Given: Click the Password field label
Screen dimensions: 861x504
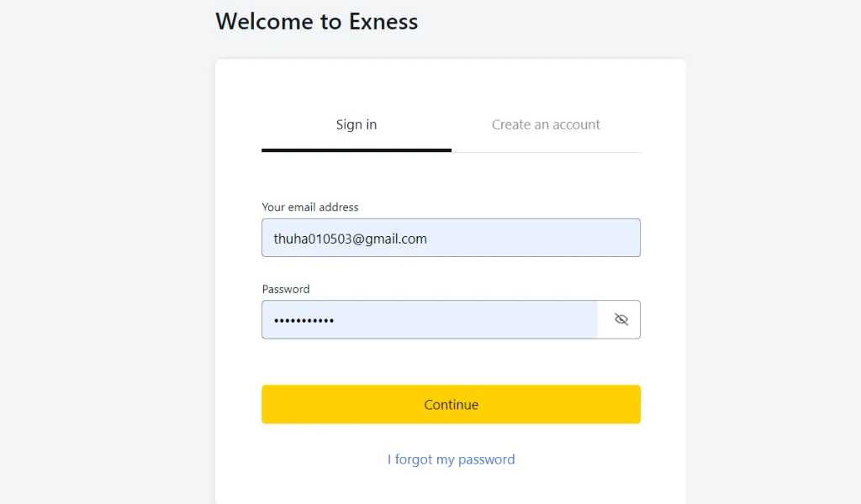Looking at the screenshot, I should [286, 289].
